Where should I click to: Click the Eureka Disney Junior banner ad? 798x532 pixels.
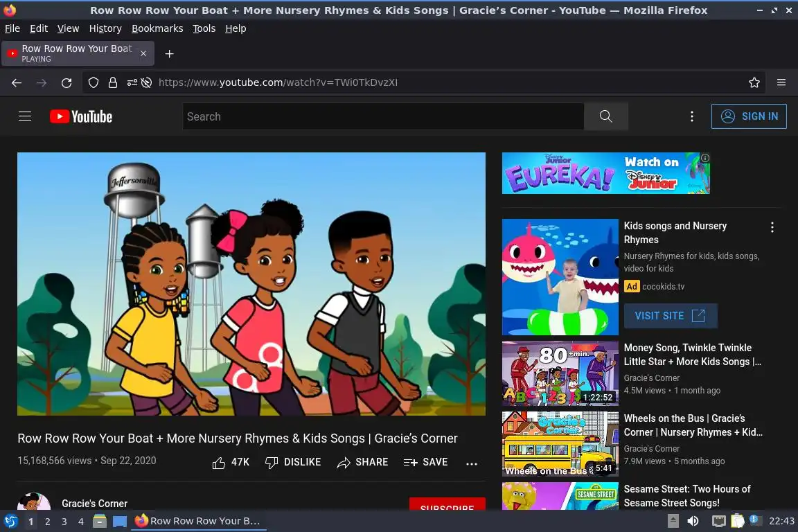(x=605, y=173)
